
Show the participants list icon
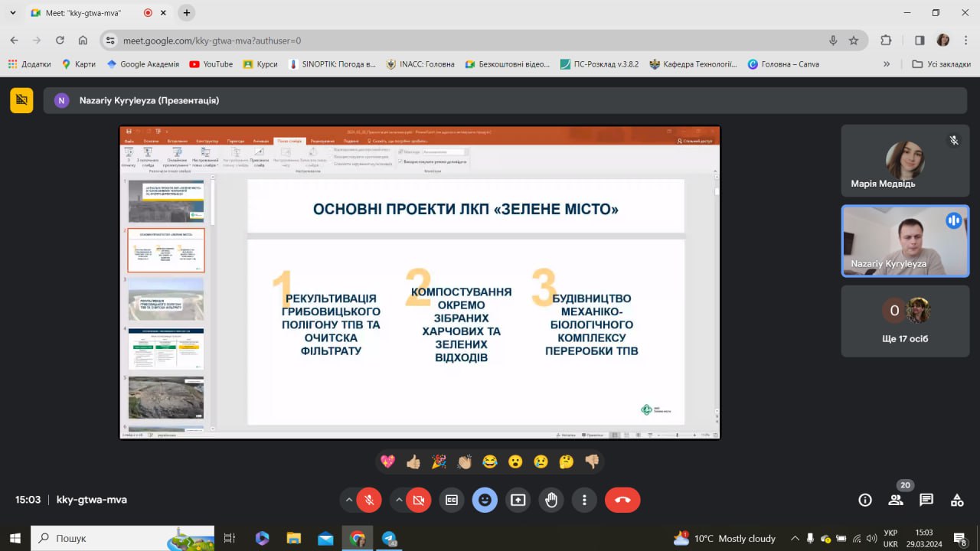tap(896, 500)
